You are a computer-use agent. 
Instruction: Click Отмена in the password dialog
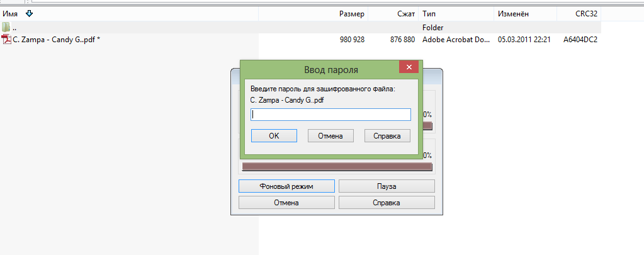(x=330, y=136)
